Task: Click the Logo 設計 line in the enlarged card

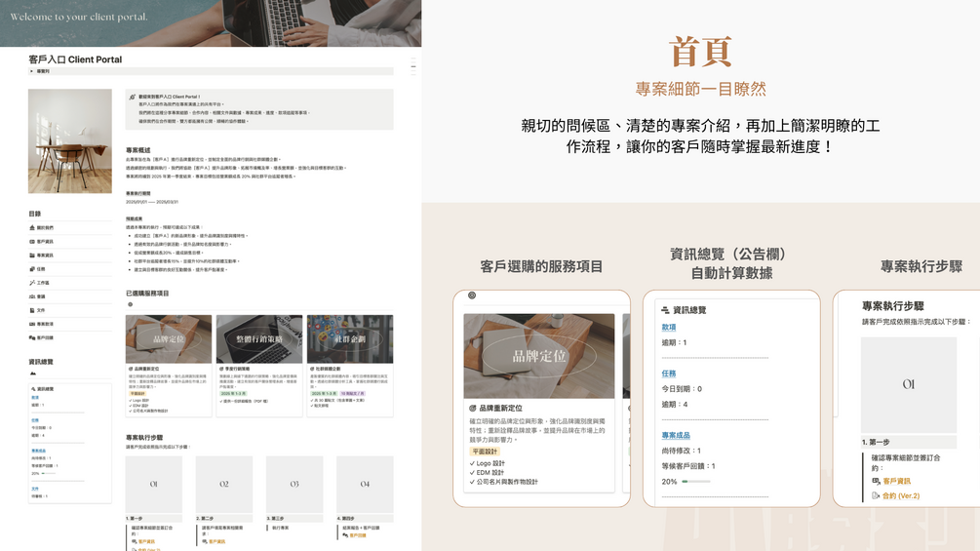Action: pos(488,463)
